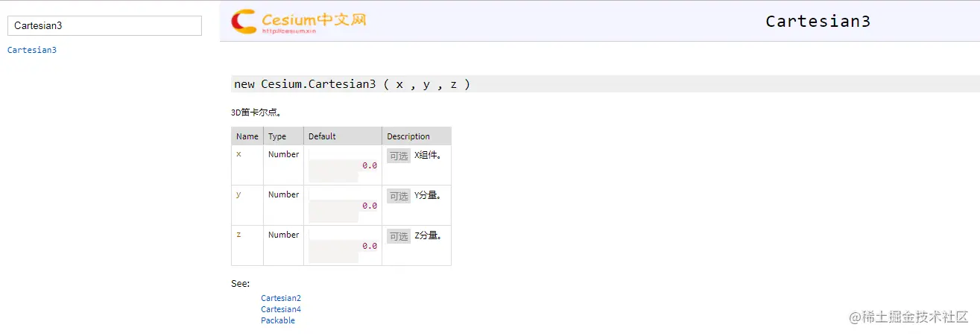Follow the Packable link under See

click(278, 320)
